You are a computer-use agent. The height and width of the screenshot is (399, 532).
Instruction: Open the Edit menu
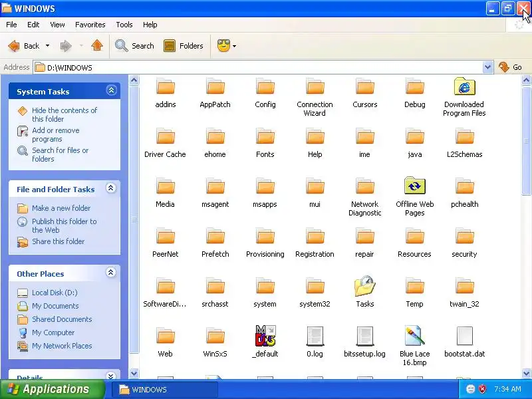coord(33,25)
